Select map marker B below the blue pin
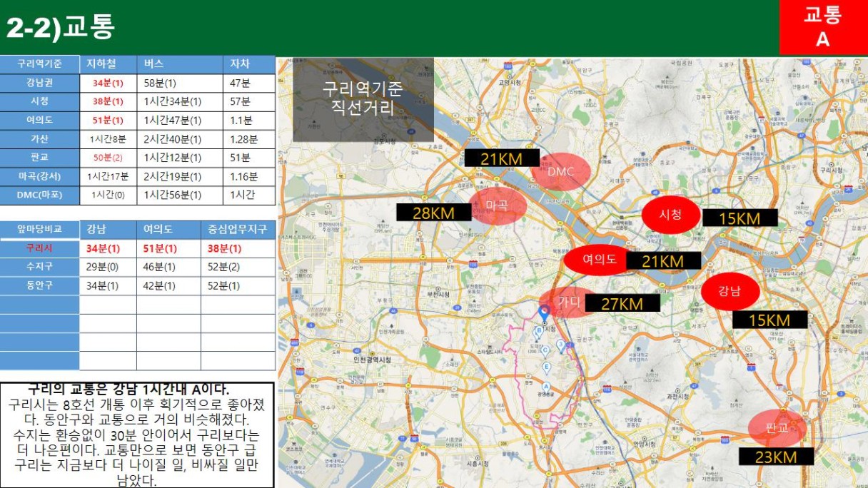868x488 pixels. tap(539, 332)
